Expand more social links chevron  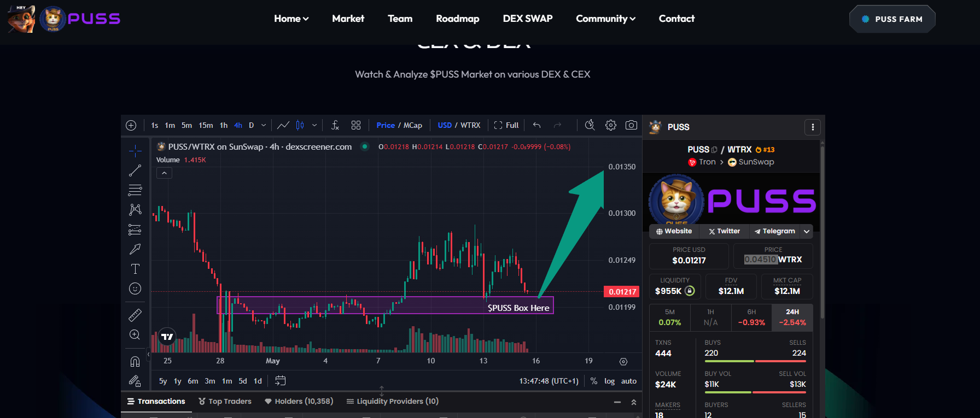(x=807, y=231)
